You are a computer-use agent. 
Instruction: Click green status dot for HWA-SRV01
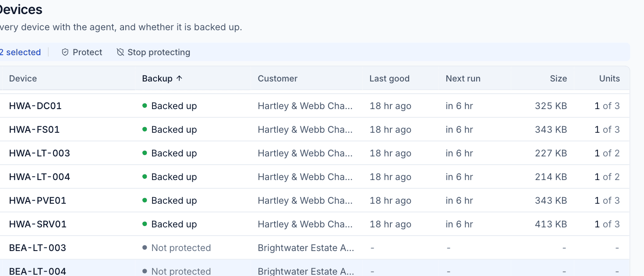click(x=145, y=224)
